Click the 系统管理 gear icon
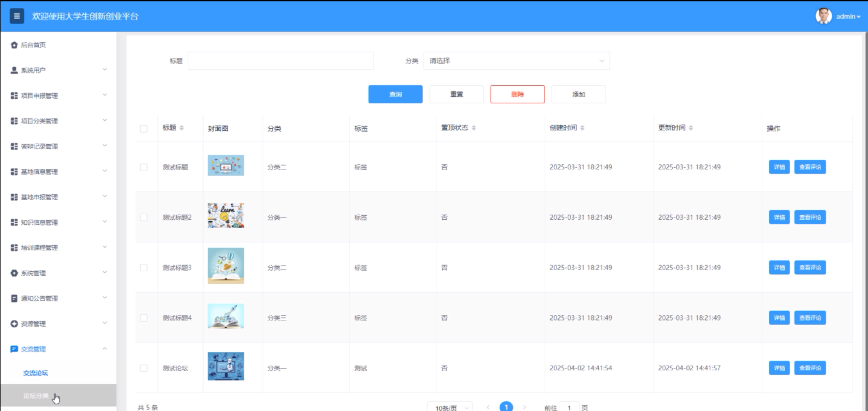 (14, 273)
